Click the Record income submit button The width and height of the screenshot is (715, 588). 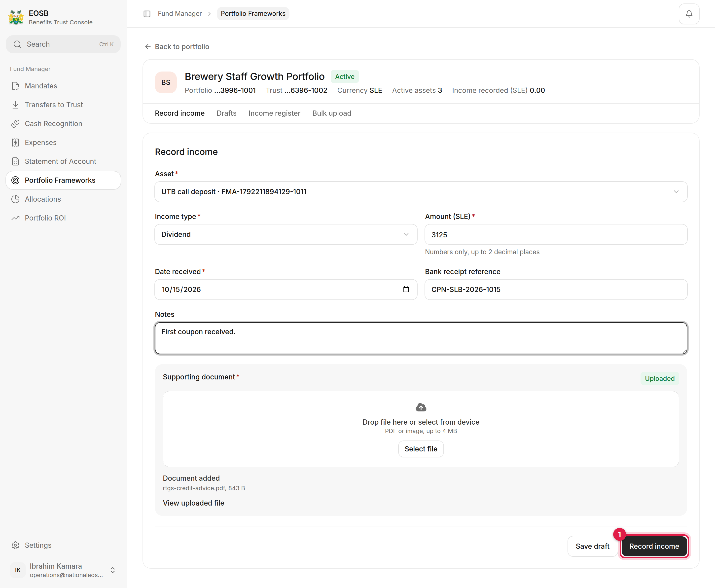click(654, 546)
